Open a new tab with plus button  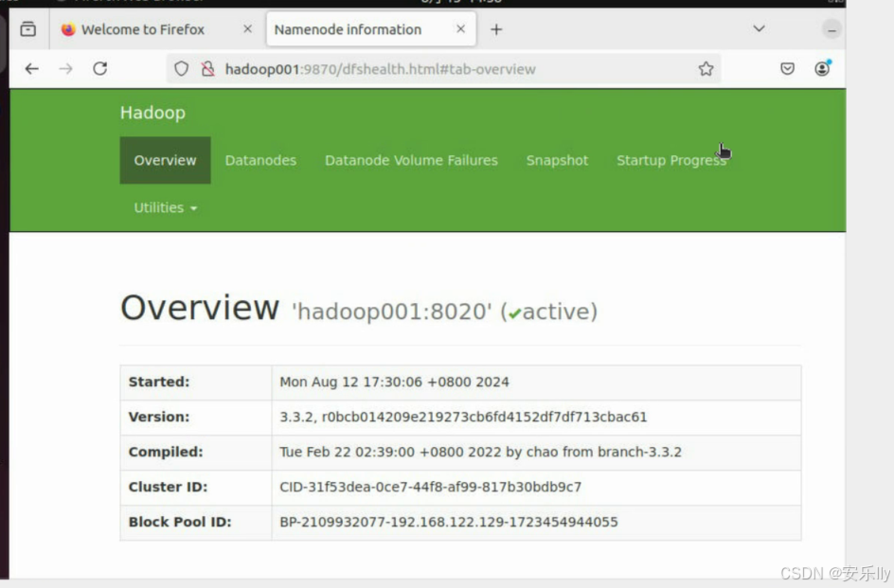[x=496, y=29]
